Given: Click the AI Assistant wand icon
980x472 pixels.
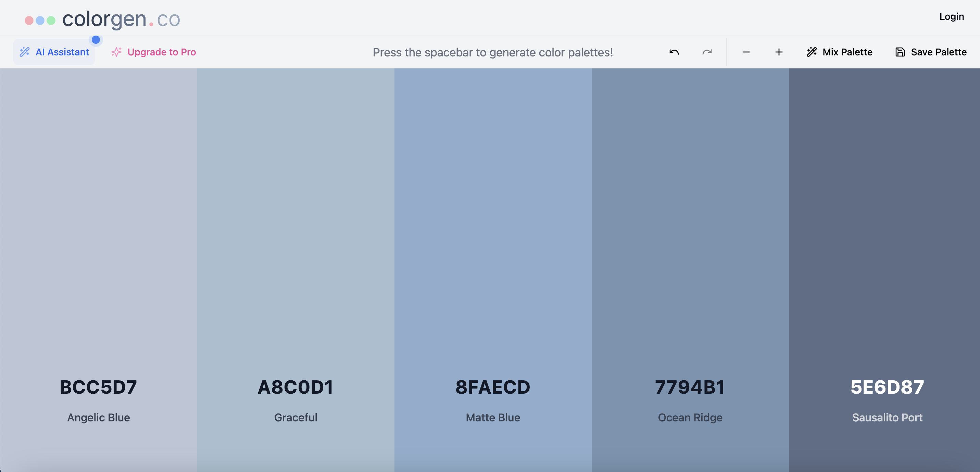Looking at the screenshot, I should tap(25, 52).
